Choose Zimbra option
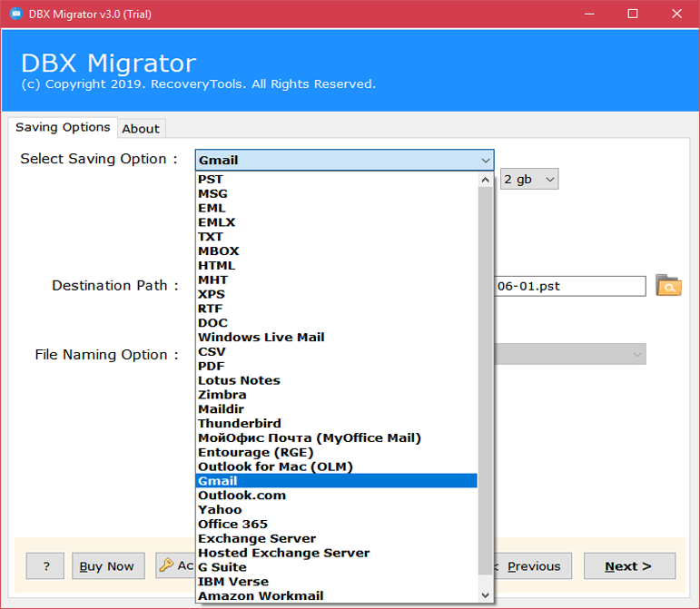Screen dimensions: 700x609 [x=337, y=395]
